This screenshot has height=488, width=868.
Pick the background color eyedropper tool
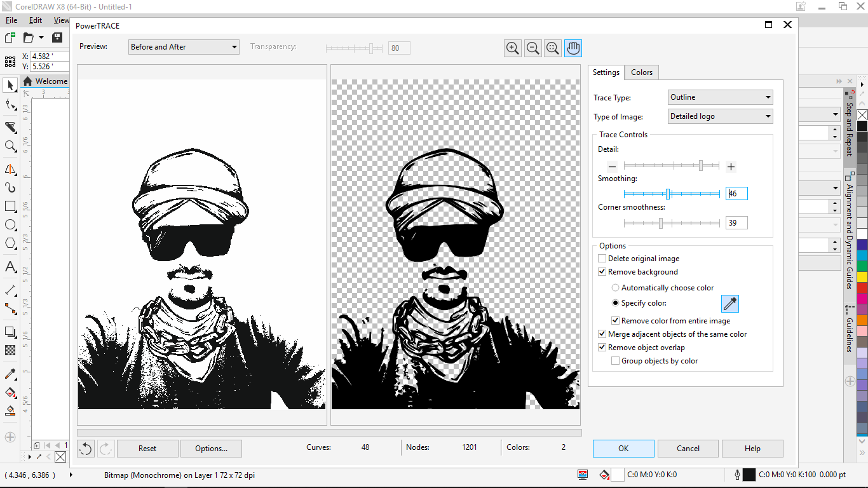730,304
